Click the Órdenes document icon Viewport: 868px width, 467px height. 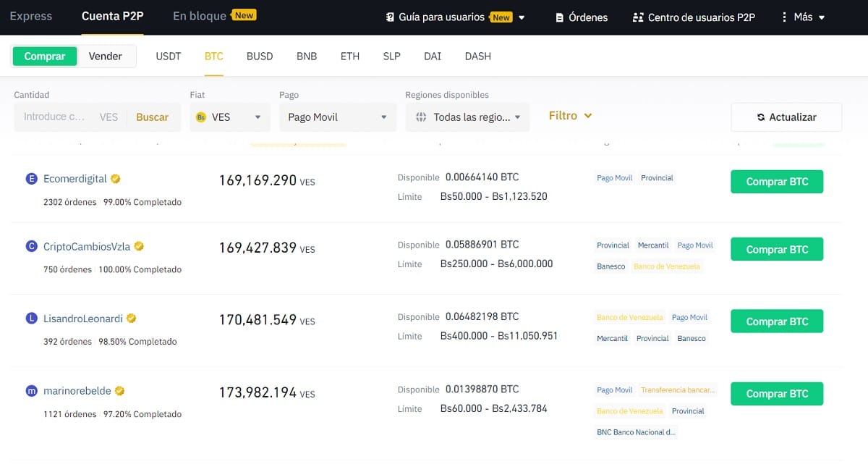coord(559,17)
